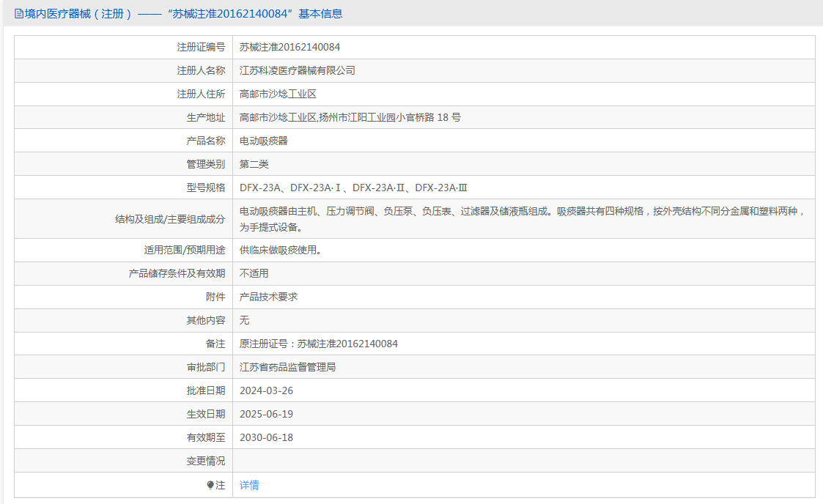Click the intended use text 供临床做吸痰使用
823x504 pixels.
click(280, 250)
